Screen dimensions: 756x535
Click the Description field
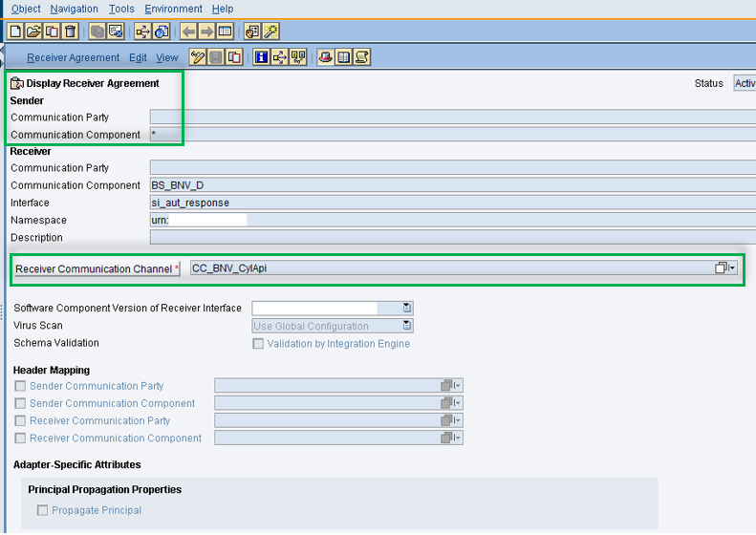(453, 237)
